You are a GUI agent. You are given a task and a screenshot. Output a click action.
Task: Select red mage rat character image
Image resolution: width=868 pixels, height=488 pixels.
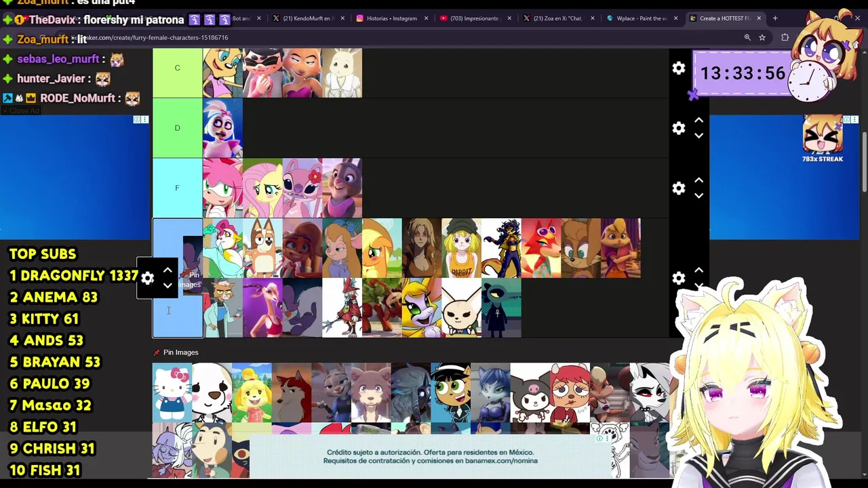coord(342,308)
